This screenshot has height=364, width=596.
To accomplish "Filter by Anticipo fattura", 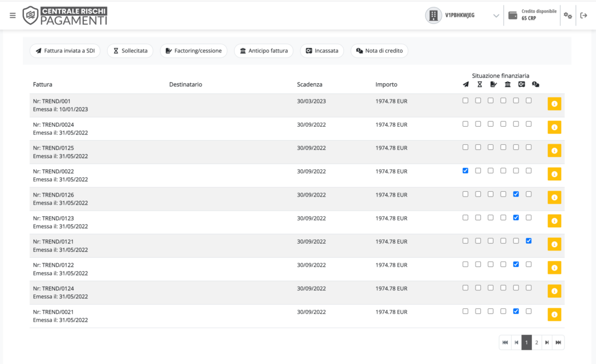I will pyautogui.click(x=264, y=51).
